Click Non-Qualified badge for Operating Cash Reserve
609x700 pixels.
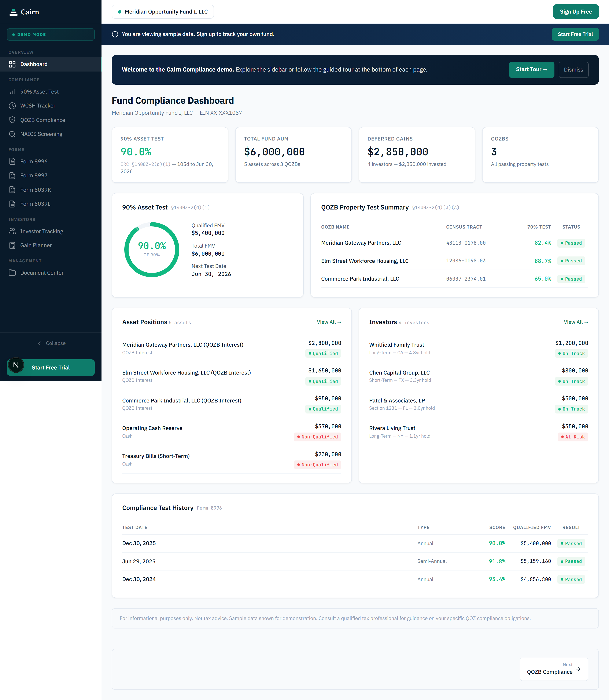(317, 437)
